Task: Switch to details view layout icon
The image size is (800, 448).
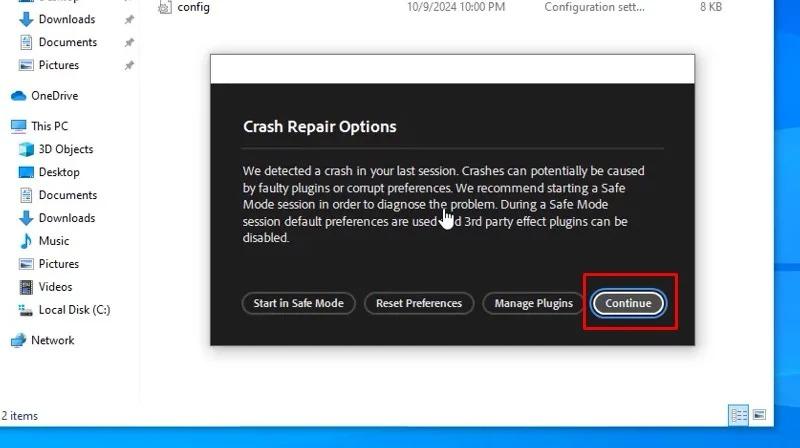Action: click(x=739, y=415)
